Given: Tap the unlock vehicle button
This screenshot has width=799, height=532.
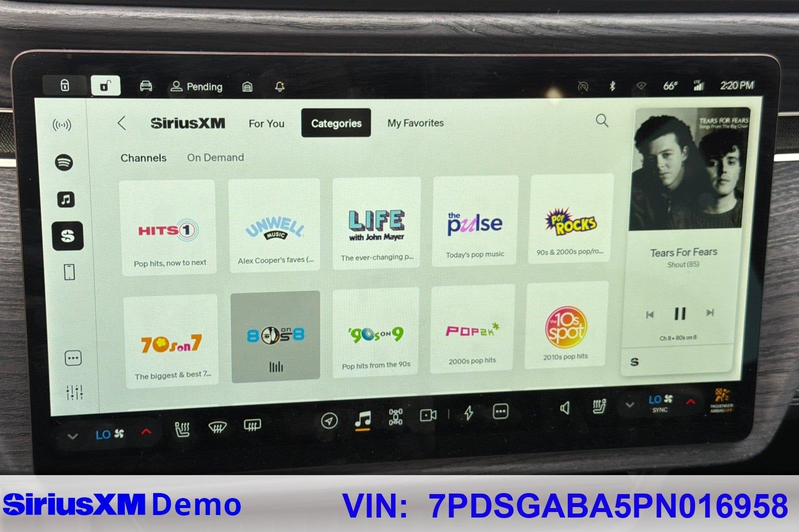Looking at the screenshot, I should click(x=105, y=86).
